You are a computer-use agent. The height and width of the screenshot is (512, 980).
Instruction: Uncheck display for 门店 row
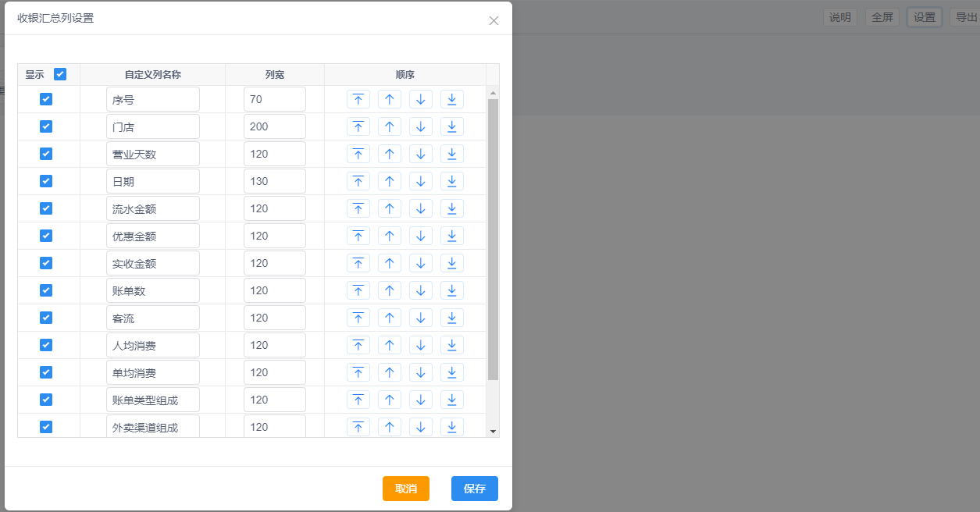pyautogui.click(x=46, y=126)
